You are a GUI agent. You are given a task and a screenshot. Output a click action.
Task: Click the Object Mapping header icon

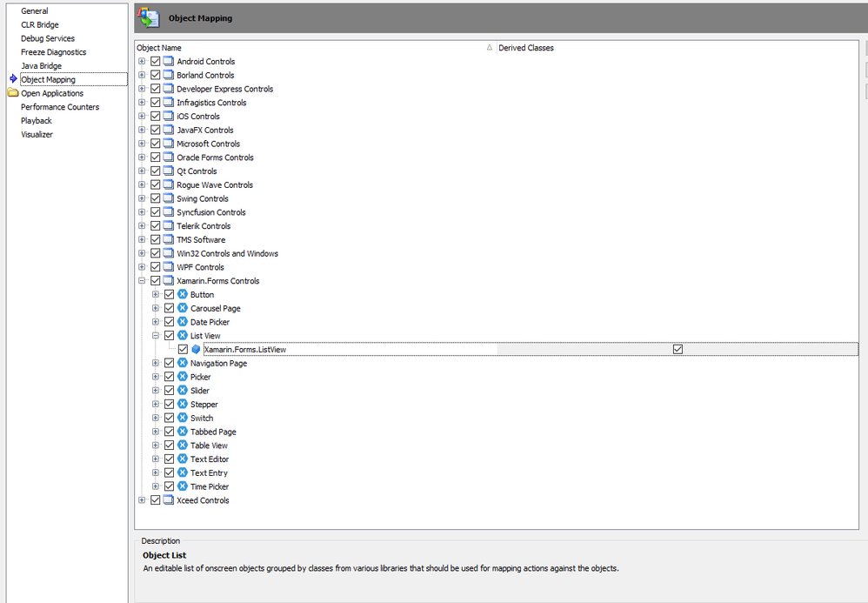click(x=149, y=17)
